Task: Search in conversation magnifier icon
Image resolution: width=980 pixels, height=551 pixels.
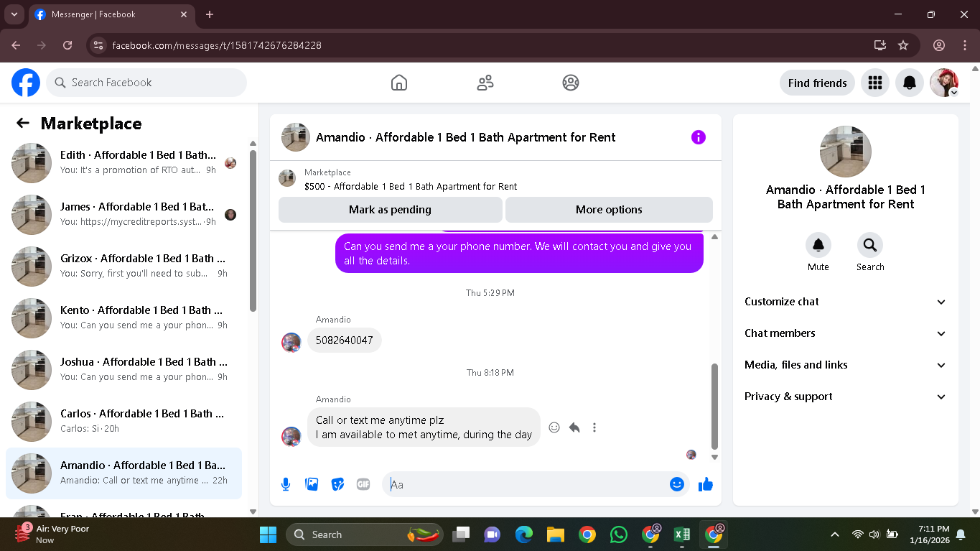Action: 870,246
